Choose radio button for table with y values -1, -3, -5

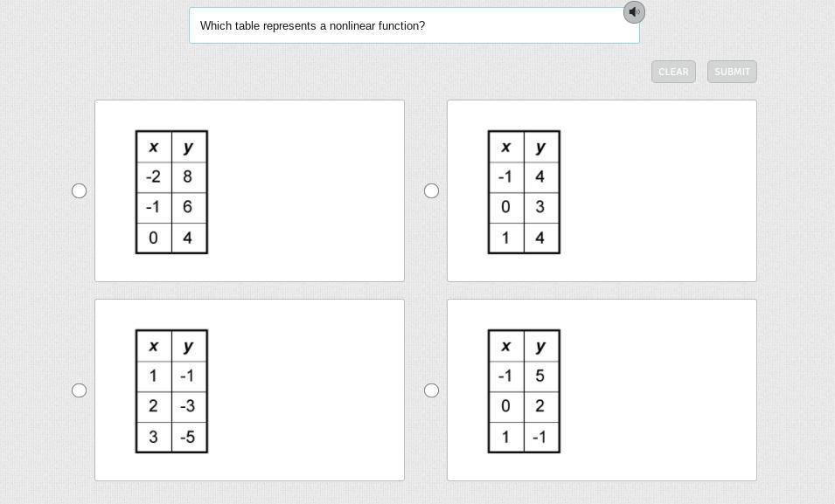pyautogui.click(x=79, y=390)
